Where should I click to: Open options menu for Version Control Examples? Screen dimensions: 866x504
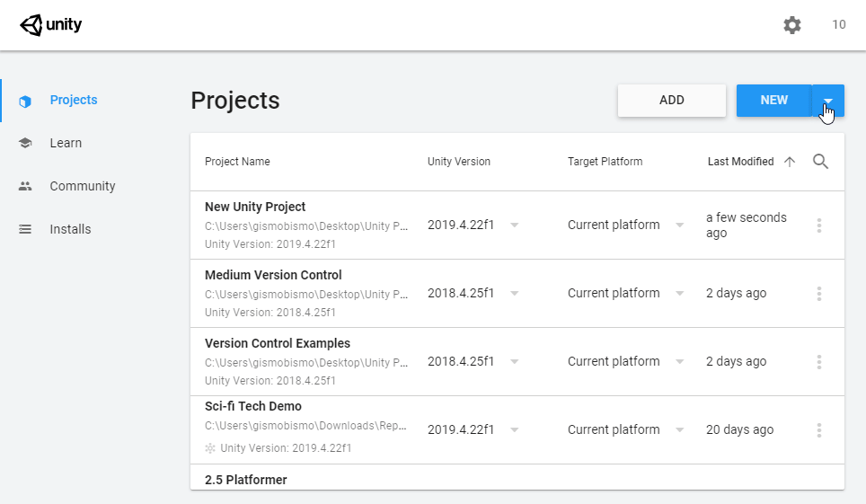[x=819, y=362]
